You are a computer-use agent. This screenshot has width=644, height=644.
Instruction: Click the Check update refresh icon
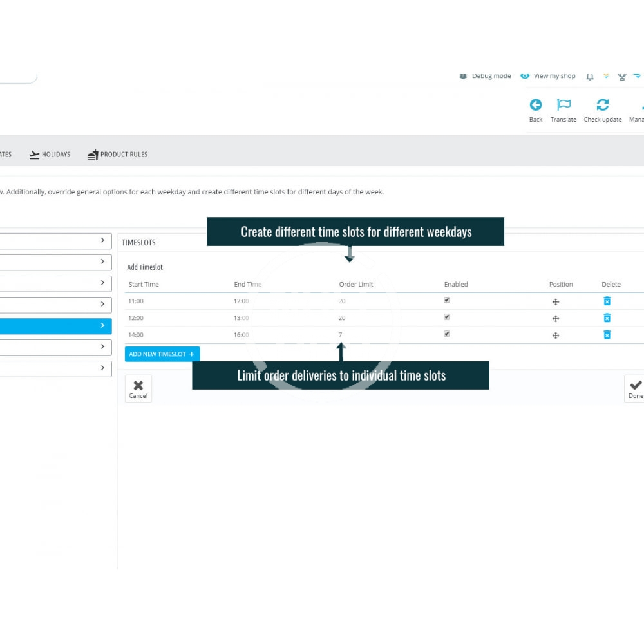603,105
